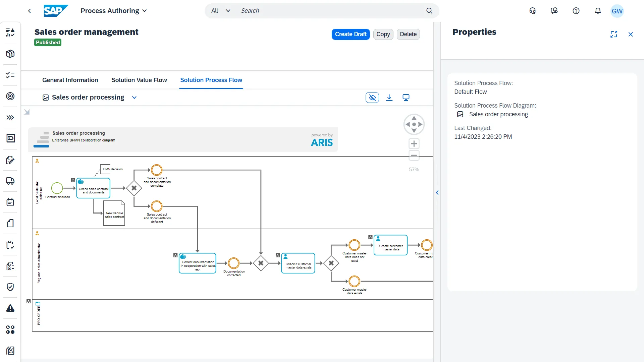Click the DMN decision annotation
This screenshot has width=644, height=362.
pyautogui.click(x=113, y=169)
